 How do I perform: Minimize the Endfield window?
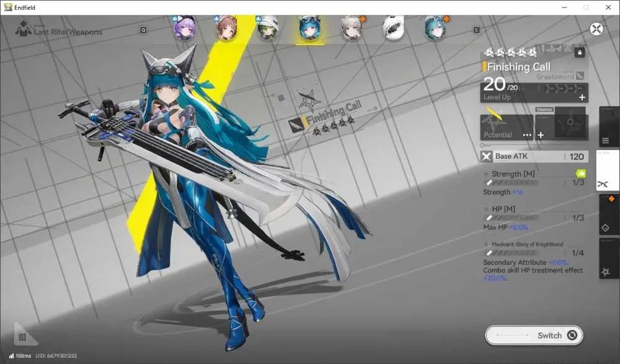pos(565,7)
